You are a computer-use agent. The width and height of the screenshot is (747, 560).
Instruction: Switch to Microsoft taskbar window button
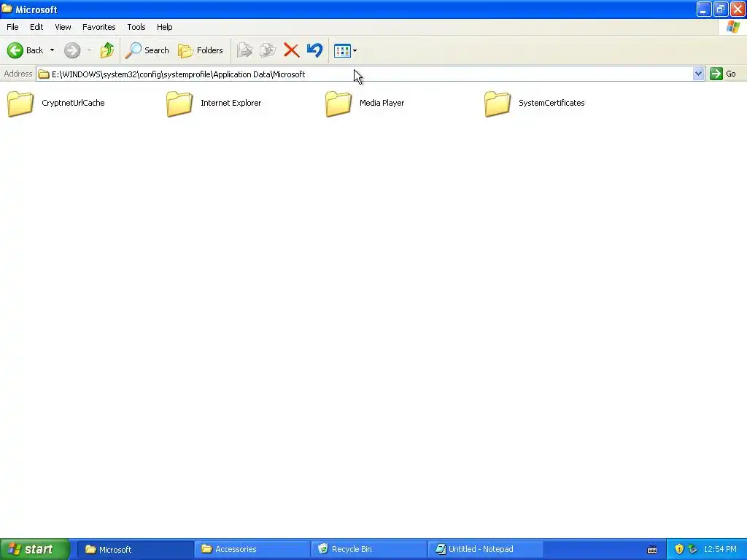135,550
